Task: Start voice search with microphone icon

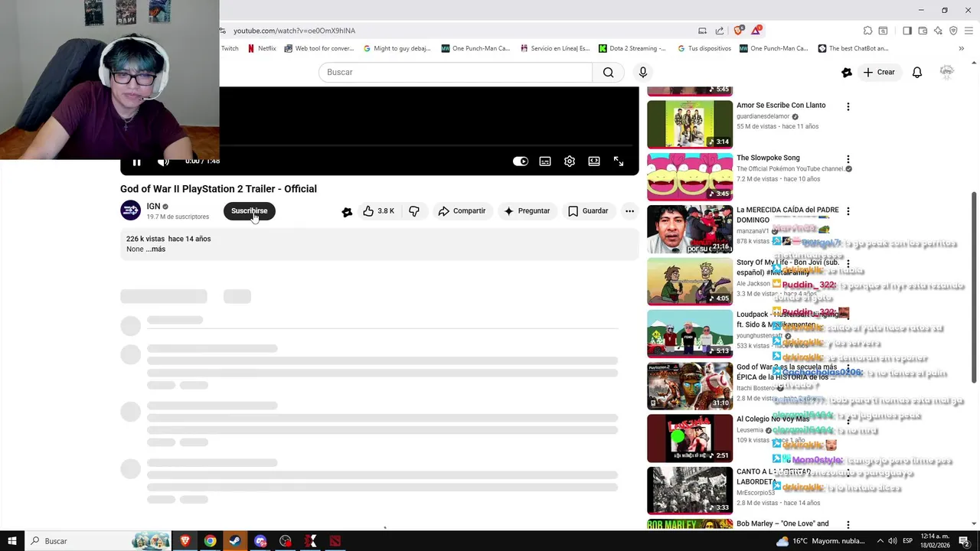Action: 643,72
